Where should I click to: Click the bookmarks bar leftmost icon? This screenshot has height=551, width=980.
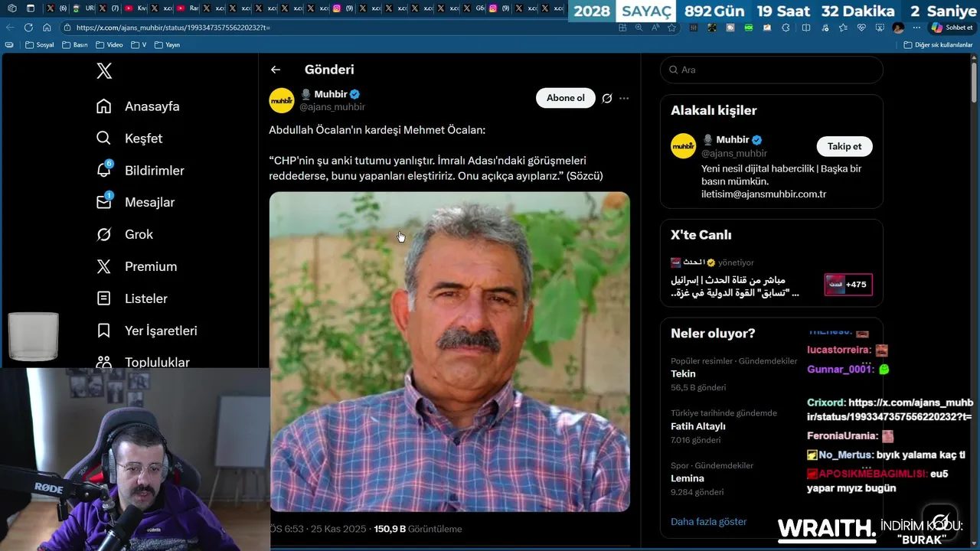pos(9,45)
